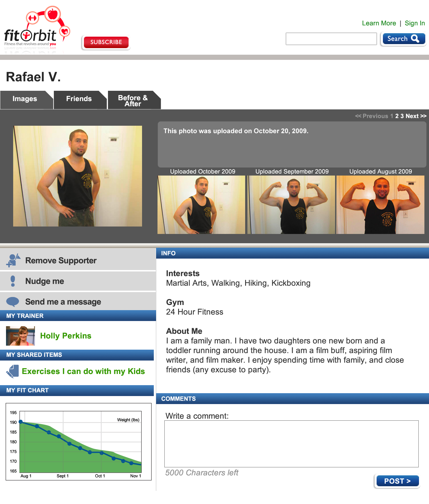Jump to photo page 2
This screenshot has width=429, height=504.
click(x=397, y=116)
